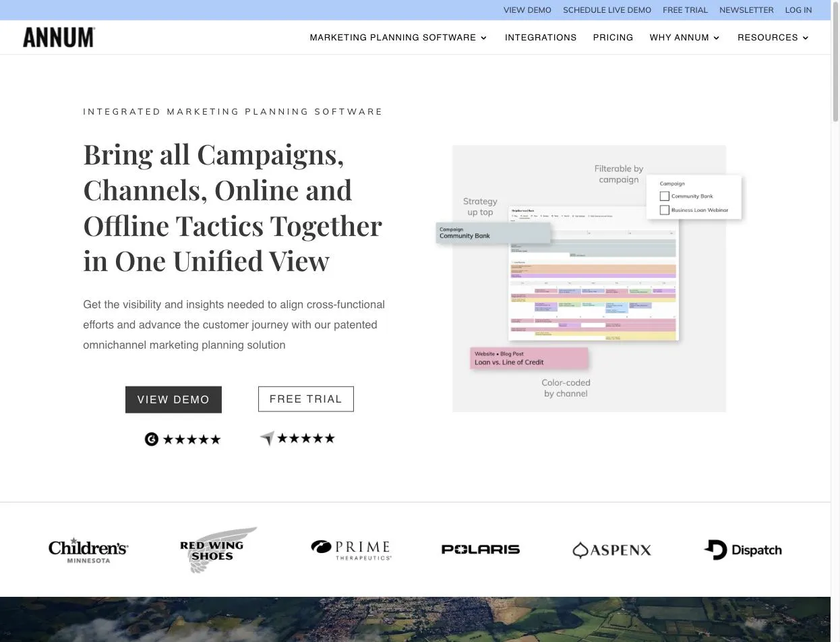The height and width of the screenshot is (642, 840).
Task: Click the ANNUM logo
Action: coord(59,37)
